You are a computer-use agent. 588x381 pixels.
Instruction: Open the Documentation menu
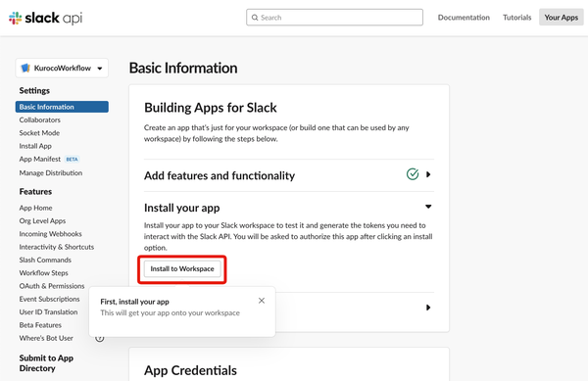pos(464,18)
